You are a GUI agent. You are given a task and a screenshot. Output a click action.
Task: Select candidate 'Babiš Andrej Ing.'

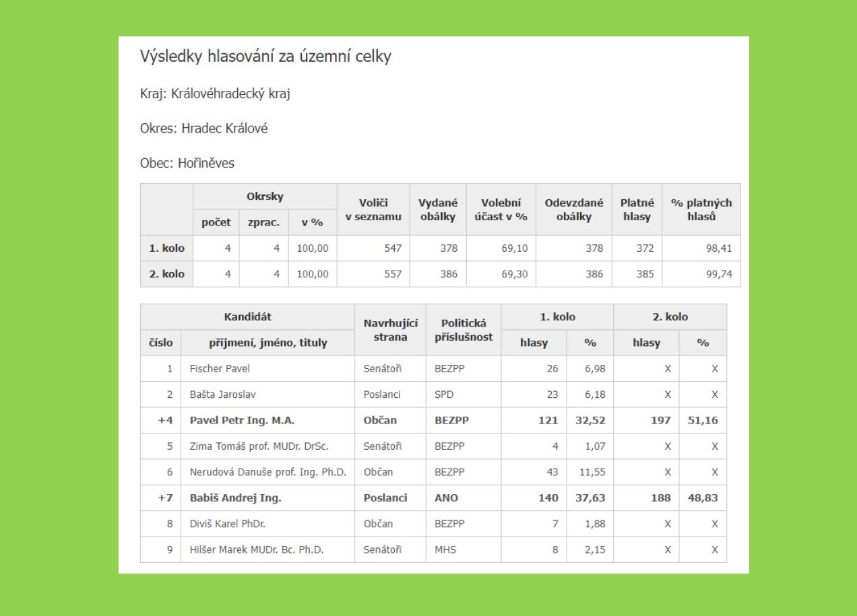coord(235,498)
